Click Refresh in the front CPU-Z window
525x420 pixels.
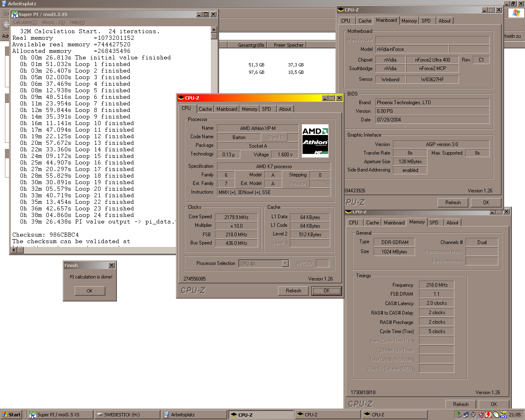(293, 291)
